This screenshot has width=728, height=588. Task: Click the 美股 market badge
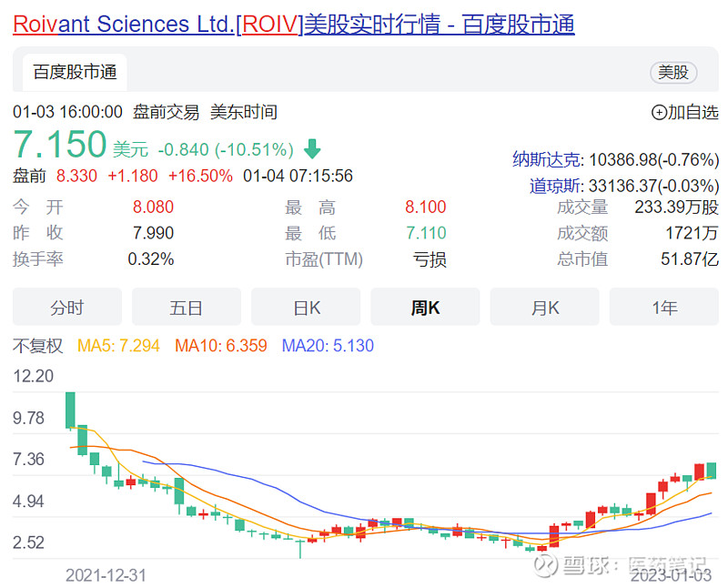(673, 72)
